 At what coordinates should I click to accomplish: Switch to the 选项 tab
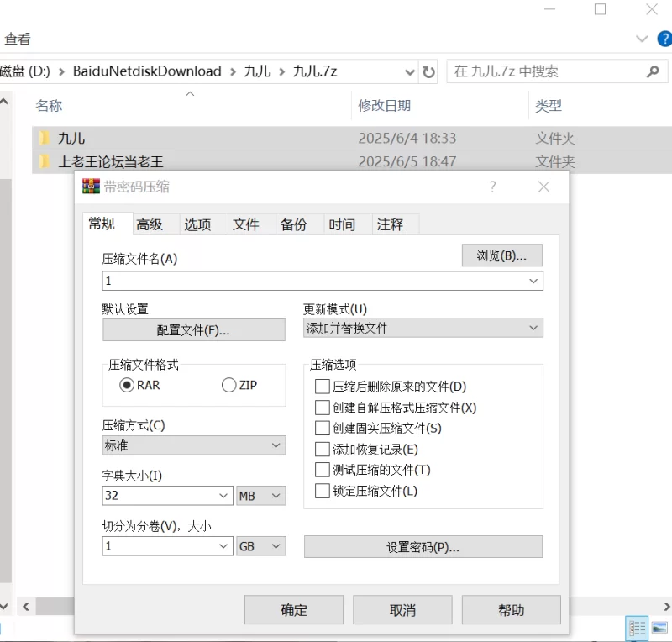coord(197,224)
